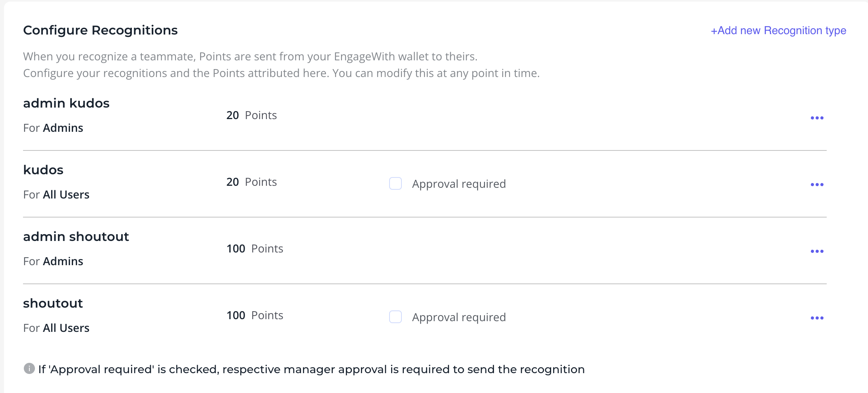Select the admin kudos recognition title
Image resolution: width=868 pixels, height=393 pixels.
point(66,103)
